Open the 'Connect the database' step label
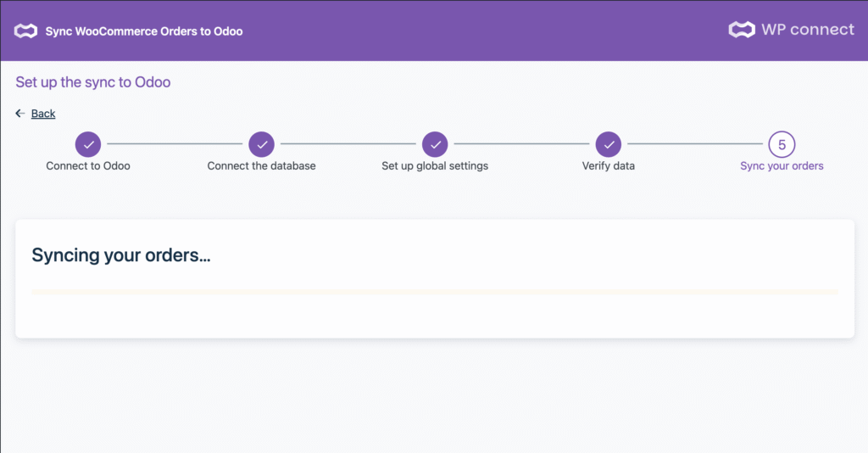 pyautogui.click(x=261, y=166)
